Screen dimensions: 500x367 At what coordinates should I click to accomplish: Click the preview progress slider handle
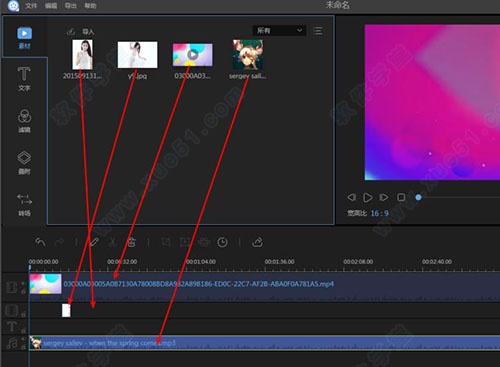coord(418,197)
